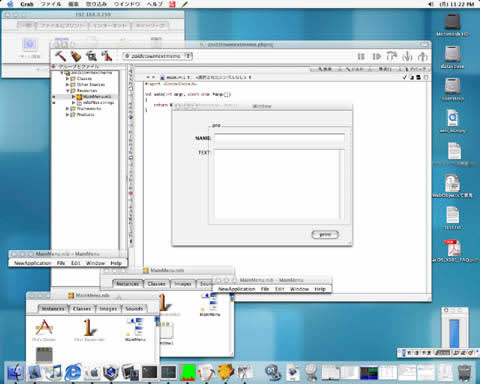Select MainMenu instance icon in rear nib window
This screenshot has width=480, height=384.
click(210, 305)
